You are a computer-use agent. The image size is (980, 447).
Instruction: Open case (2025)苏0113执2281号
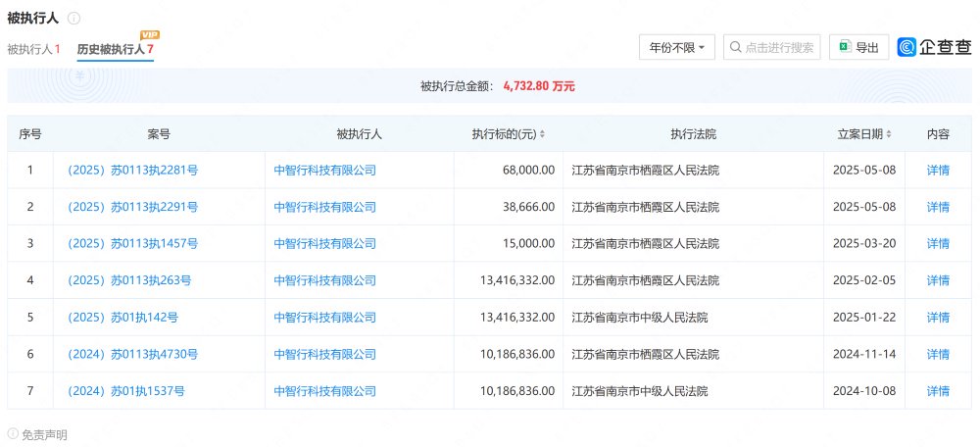pos(132,170)
